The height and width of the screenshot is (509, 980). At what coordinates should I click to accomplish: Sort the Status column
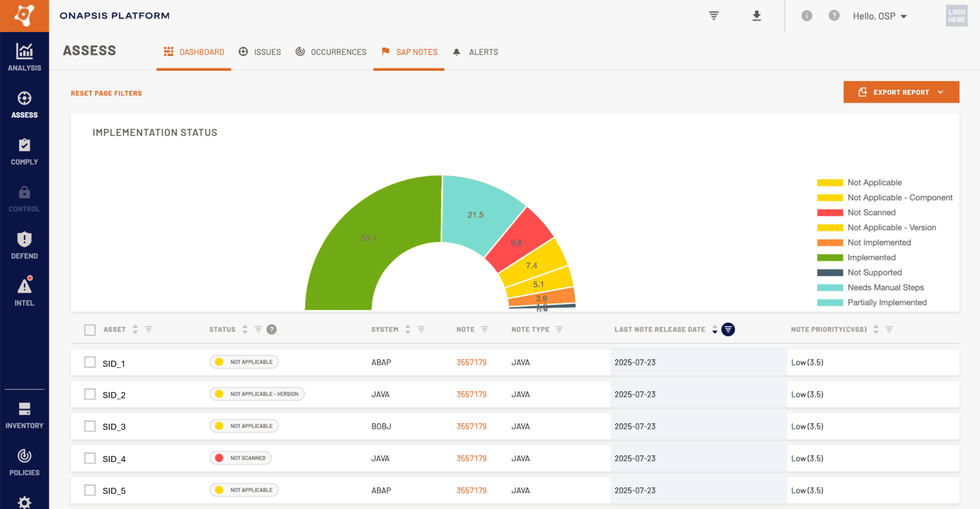tap(245, 330)
